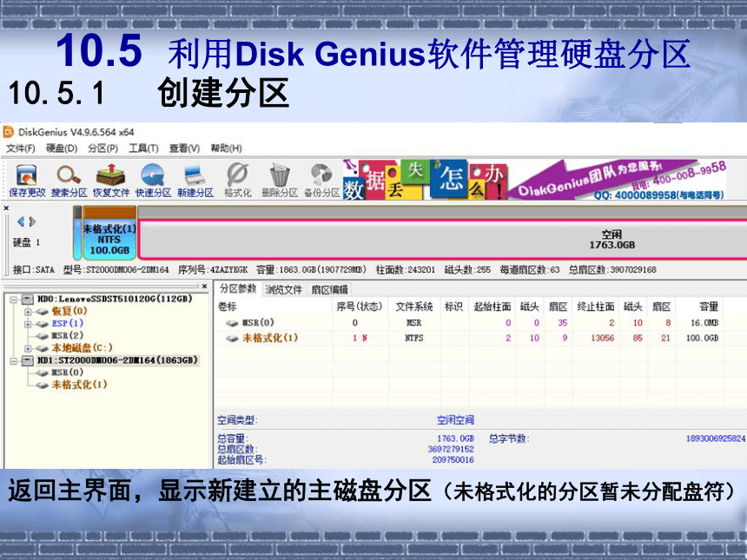The width and height of the screenshot is (747, 560).
Task: Close the disk tree panel
Action: click(204, 287)
